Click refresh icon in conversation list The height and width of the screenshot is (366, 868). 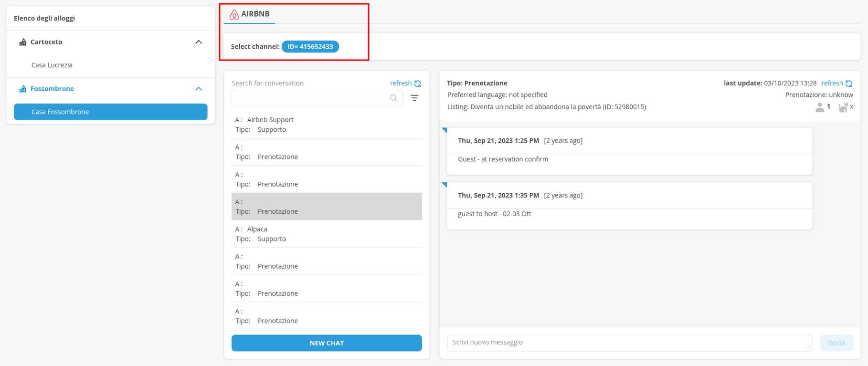[x=418, y=84]
